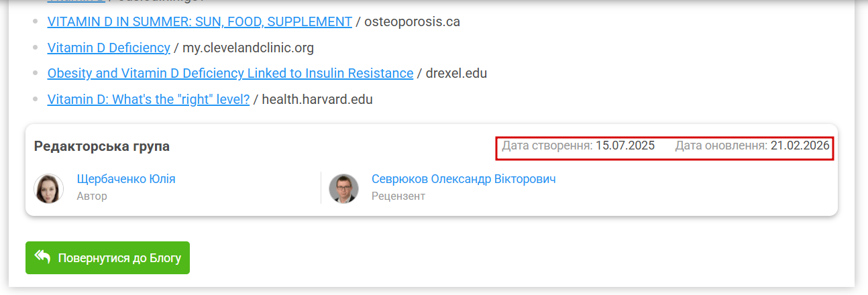
Task: Click author Щербаченко Юлія's avatar photo
Action: (x=49, y=188)
